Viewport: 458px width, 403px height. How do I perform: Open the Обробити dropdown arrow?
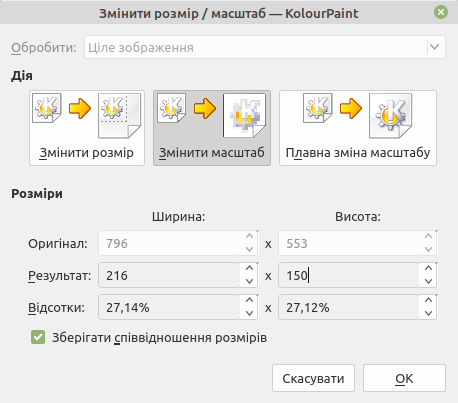pyautogui.click(x=435, y=47)
